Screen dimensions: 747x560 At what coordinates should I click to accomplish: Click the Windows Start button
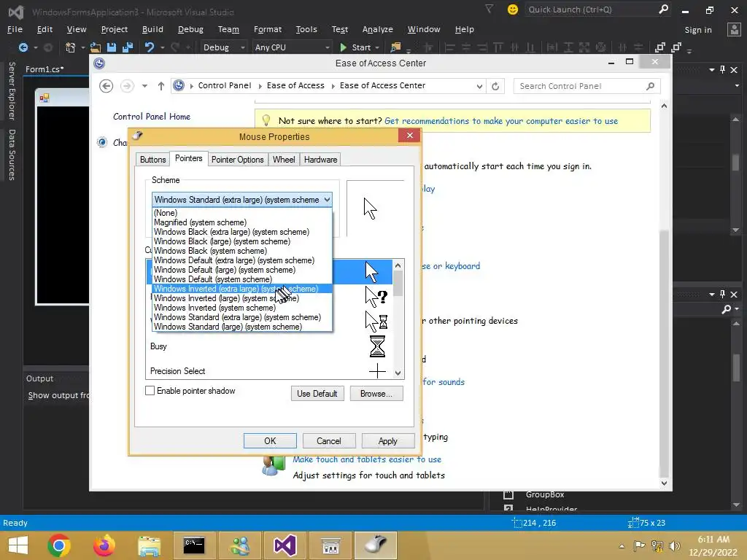18,545
